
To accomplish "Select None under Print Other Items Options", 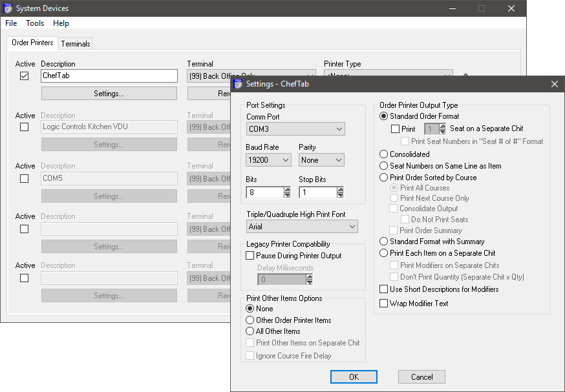I will pos(250,309).
